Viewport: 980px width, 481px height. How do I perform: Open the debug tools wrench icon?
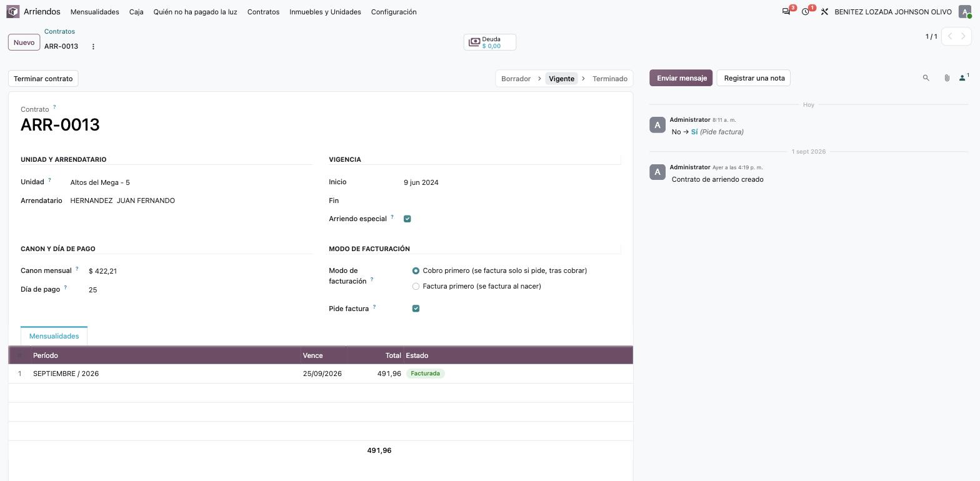[x=824, y=12]
